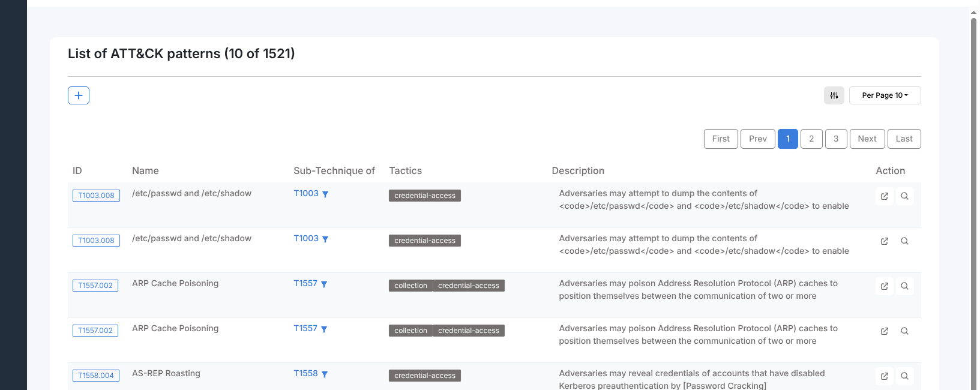This screenshot has height=390, width=980.
Task: Click the Sub-Technique of column header
Action: click(334, 171)
